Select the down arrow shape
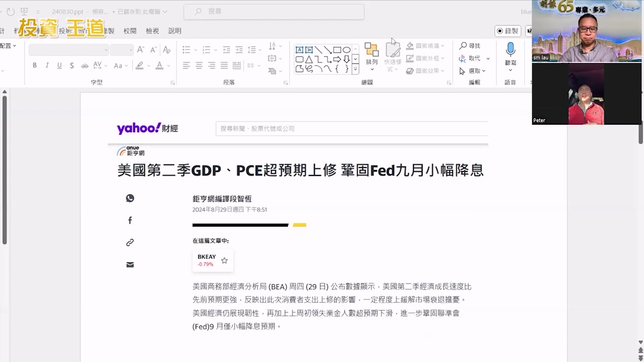Screen dimensions: 644x362 pyautogui.click(x=347, y=59)
